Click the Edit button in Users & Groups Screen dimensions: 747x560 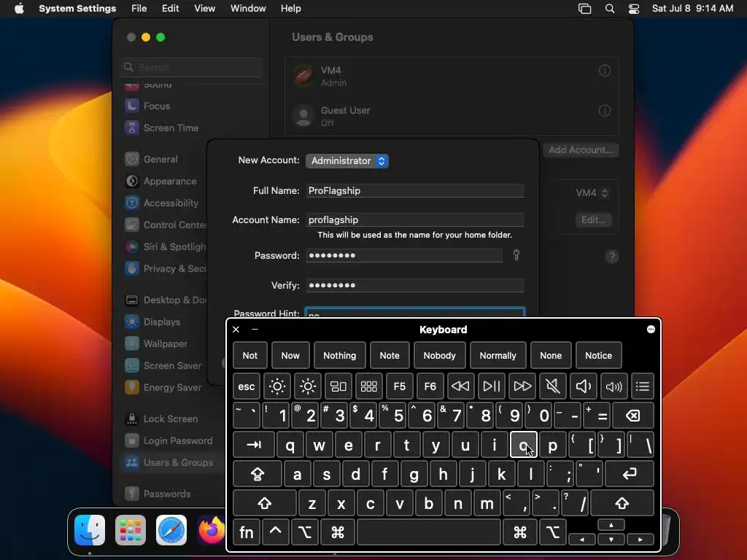coord(593,220)
